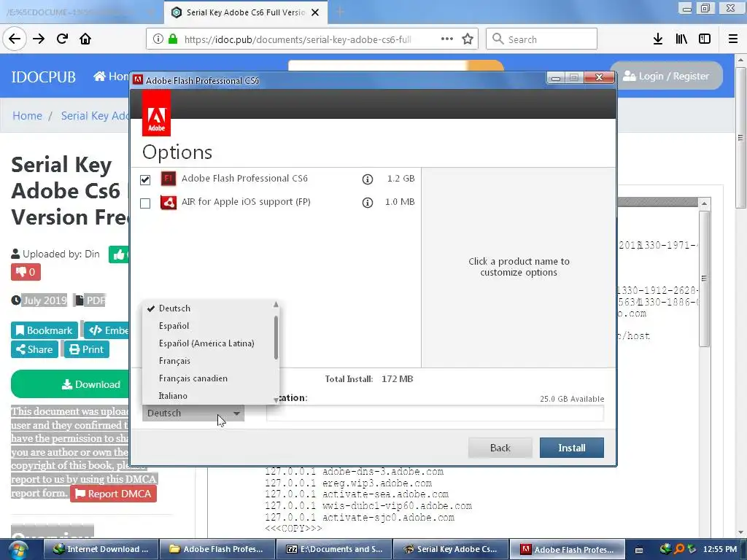The image size is (747, 560).
Task: Open the page actions three-dot menu
Action: pos(447,39)
